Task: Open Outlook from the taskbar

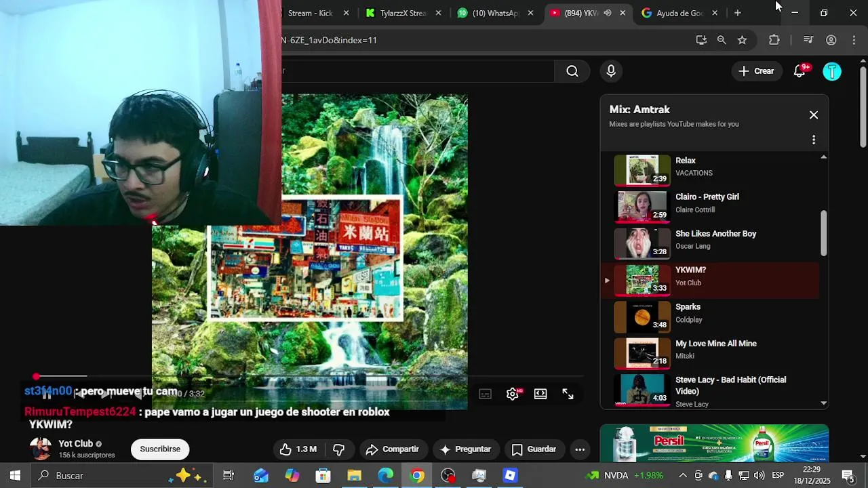Action: tap(261, 476)
